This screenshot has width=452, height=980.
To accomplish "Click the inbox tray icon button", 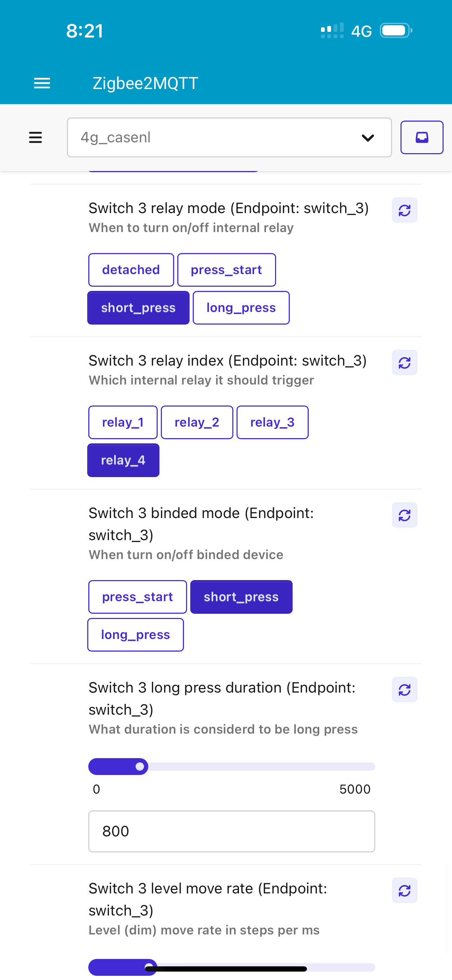I will 422,137.
